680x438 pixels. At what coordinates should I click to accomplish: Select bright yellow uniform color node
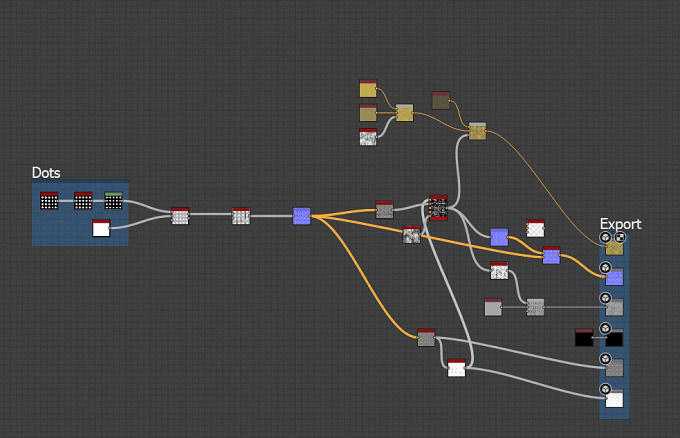pos(368,88)
